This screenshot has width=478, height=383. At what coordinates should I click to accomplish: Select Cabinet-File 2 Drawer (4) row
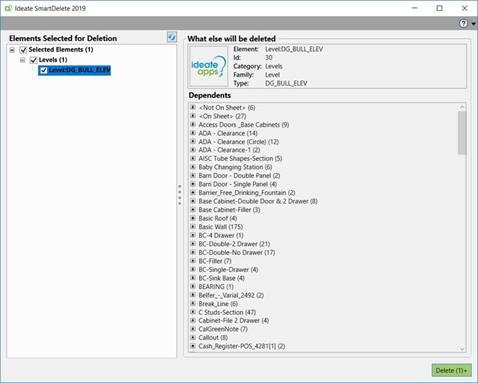tap(234, 321)
